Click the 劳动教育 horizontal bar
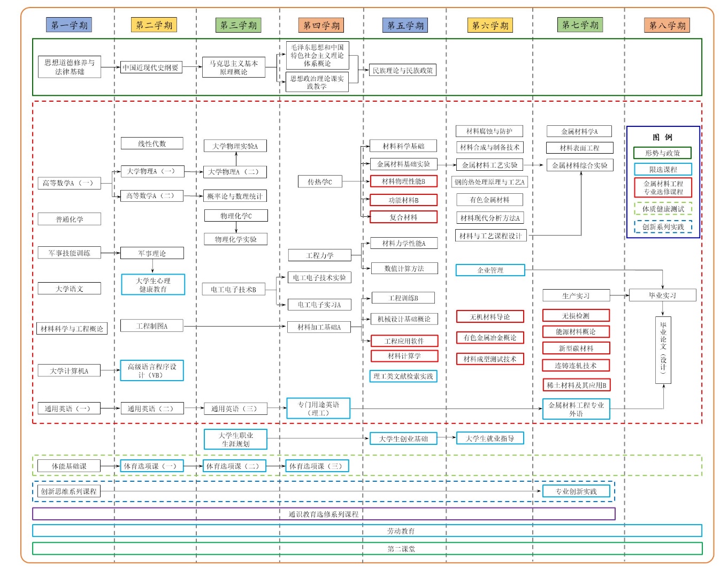 pos(367,531)
